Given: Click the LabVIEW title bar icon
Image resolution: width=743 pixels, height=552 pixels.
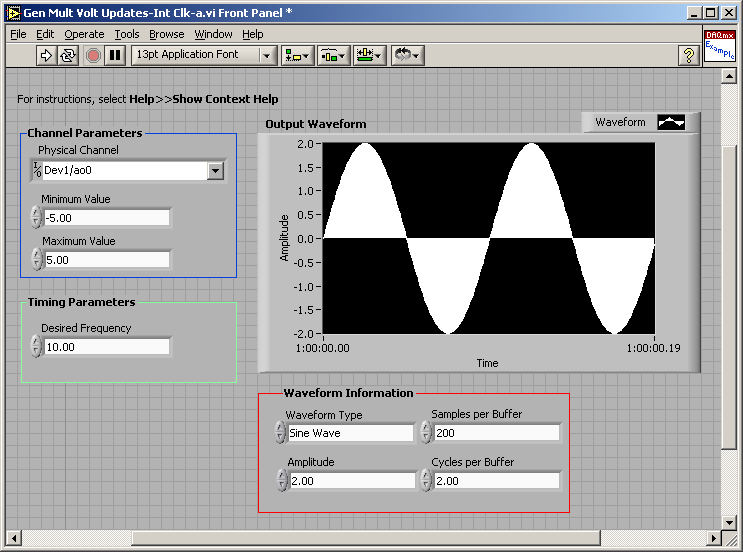Looking at the screenshot, I should (x=14, y=13).
